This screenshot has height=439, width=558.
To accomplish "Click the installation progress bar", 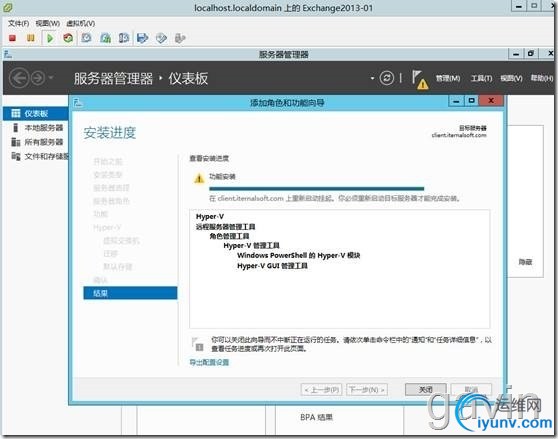I will tap(316, 189).
